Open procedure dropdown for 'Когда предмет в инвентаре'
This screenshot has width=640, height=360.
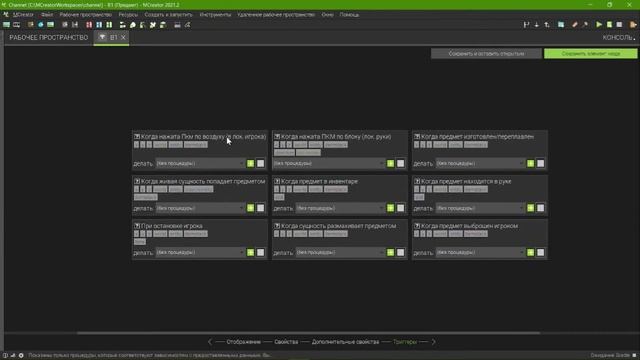[340, 208]
